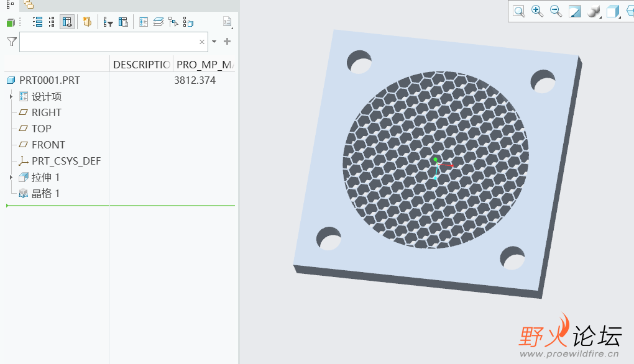Click the Zoom Out icon
The image size is (634, 364).
point(556,11)
